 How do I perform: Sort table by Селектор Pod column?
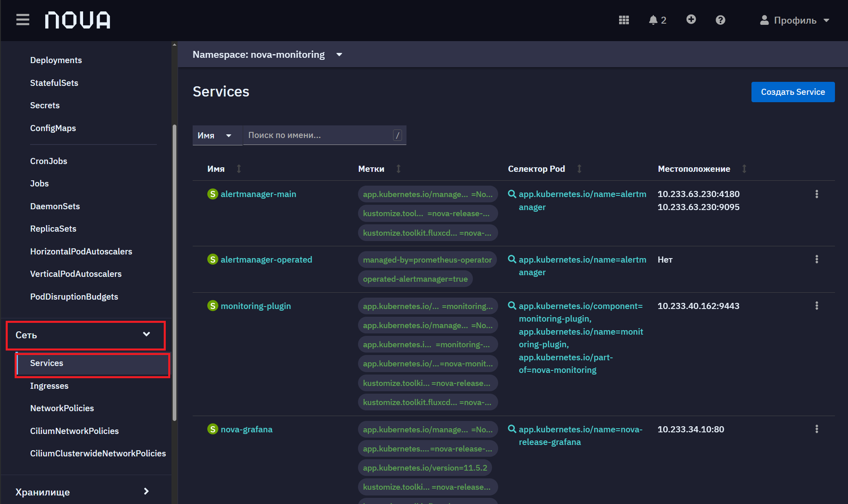545,169
